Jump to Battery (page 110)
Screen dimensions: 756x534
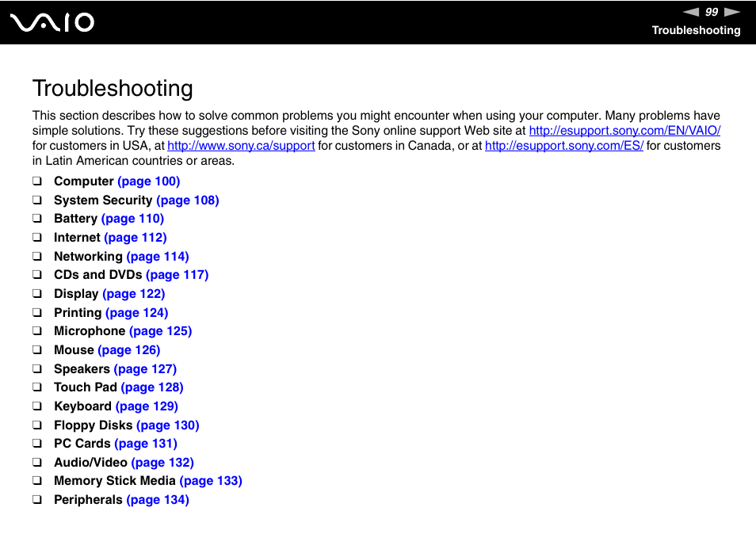pos(132,219)
